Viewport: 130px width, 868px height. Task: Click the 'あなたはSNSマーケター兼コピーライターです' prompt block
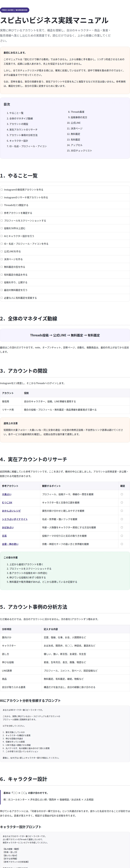65,734
